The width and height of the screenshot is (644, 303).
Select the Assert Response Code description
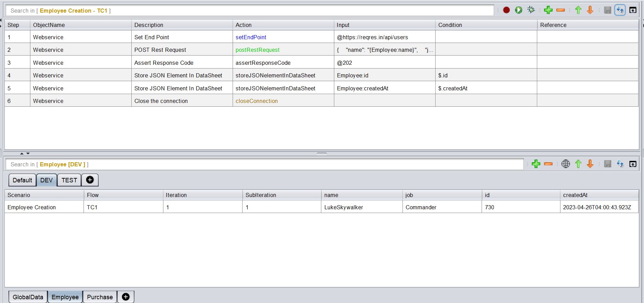[182, 63]
